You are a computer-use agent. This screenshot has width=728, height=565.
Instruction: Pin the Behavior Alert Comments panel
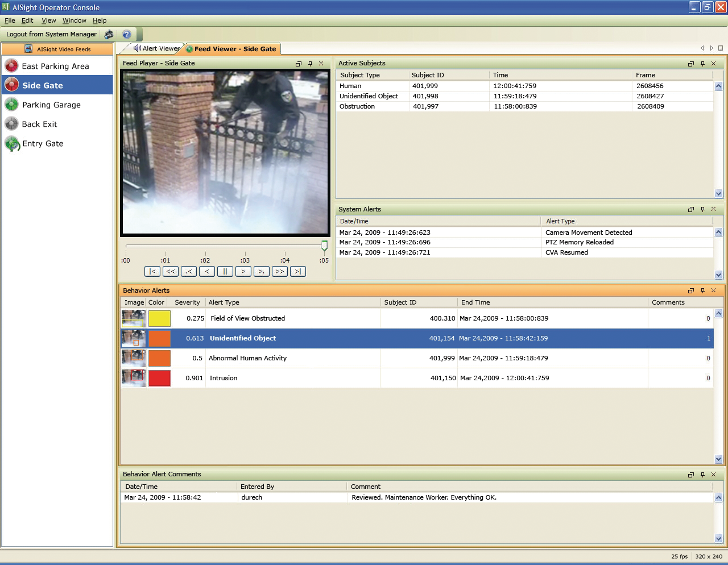(702, 474)
